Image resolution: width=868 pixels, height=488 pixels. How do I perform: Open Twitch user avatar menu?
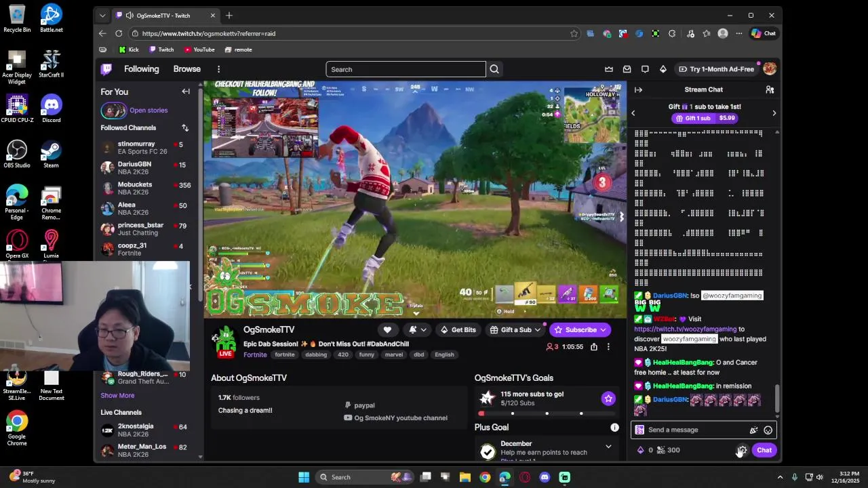coord(769,69)
